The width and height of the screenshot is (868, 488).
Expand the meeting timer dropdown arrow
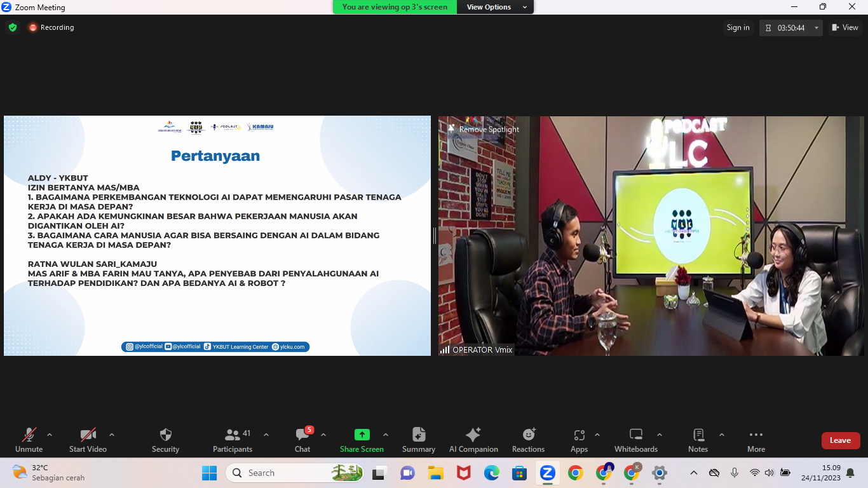tap(816, 28)
